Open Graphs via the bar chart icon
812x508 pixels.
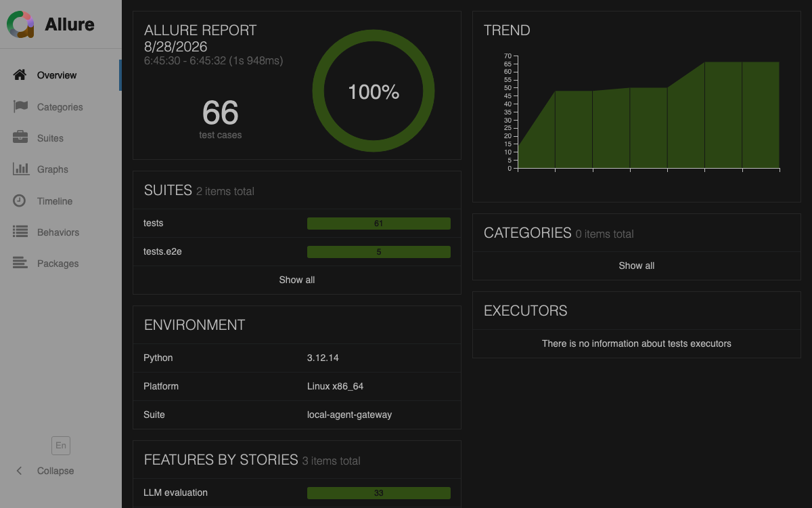(20, 169)
